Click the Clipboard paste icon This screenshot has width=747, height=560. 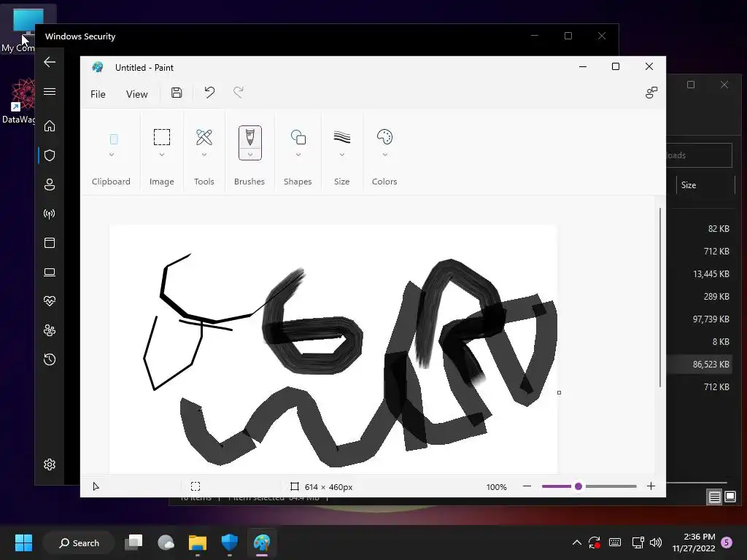click(114, 139)
